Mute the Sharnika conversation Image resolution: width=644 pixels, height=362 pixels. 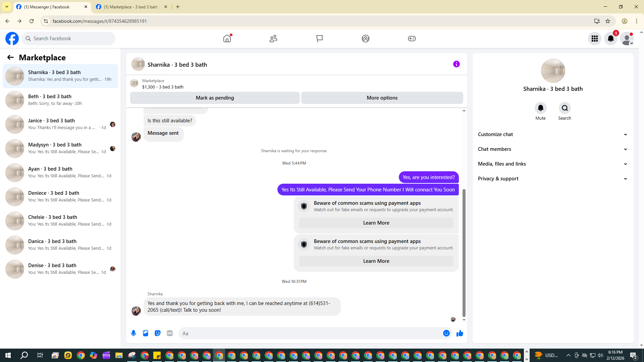pos(541,108)
